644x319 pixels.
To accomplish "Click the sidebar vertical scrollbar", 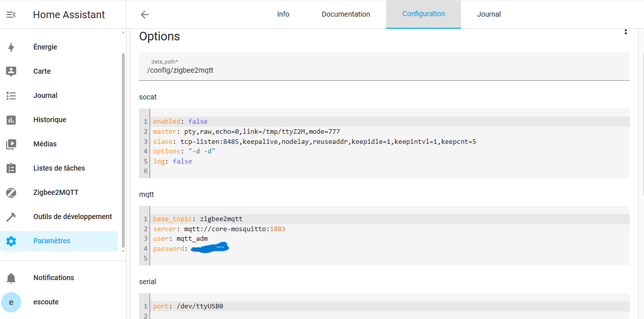I will pos(123,151).
